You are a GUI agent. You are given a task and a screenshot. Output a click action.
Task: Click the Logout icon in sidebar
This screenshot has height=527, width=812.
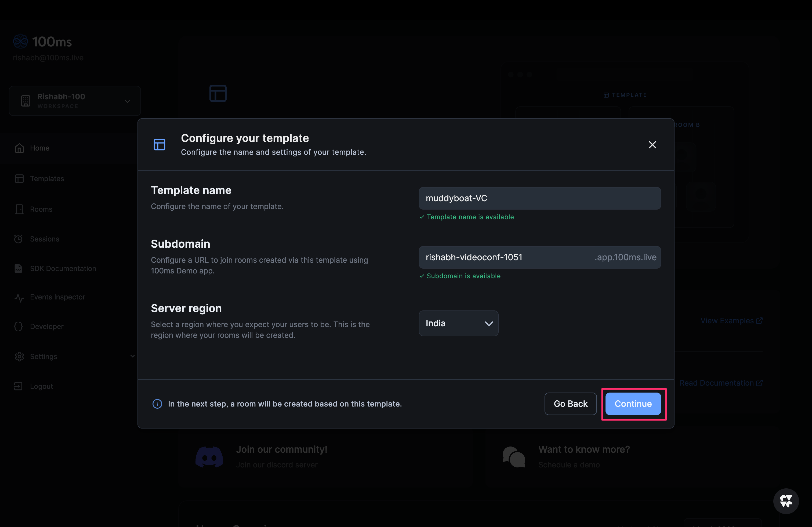pos(19,386)
